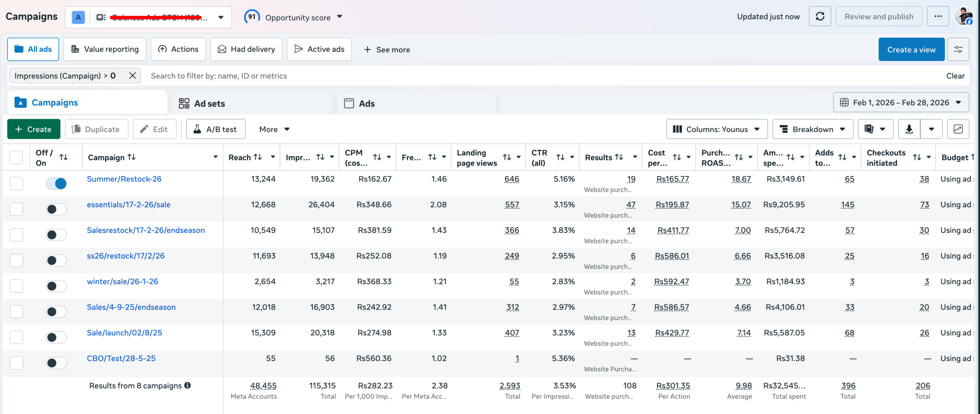This screenshot has height=414, width=980.
Task: Turn off the Summer/Restock-26 campaign toggle
Action: tap(56, 183)
